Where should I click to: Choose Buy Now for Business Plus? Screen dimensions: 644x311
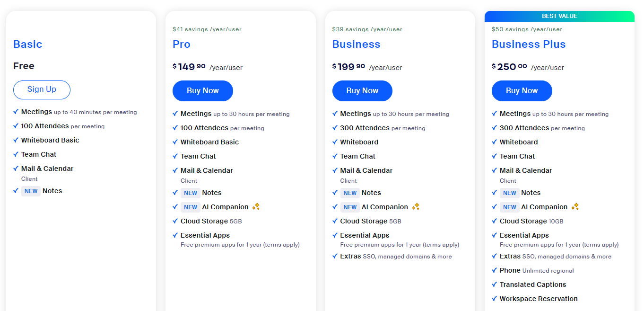click(x=522, y=91)
